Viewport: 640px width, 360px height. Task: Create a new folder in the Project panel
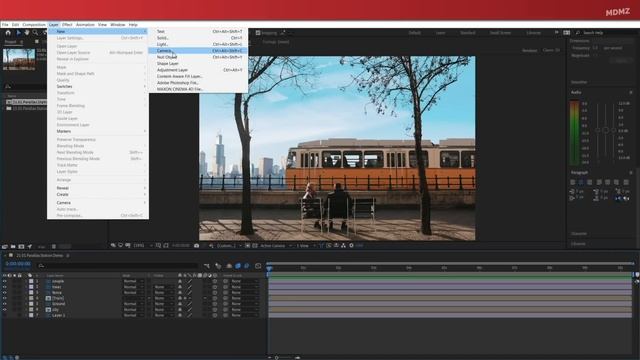click(13, 247)
